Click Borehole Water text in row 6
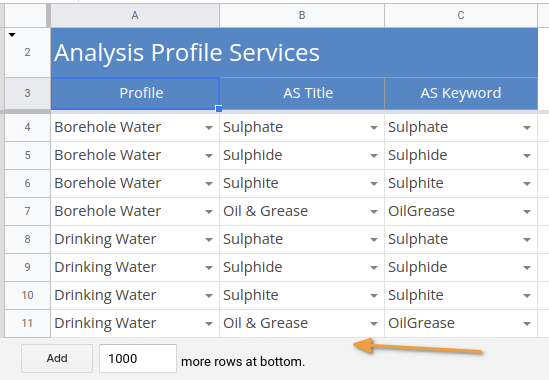Viewport: 549px width, 380px height. 108,183
